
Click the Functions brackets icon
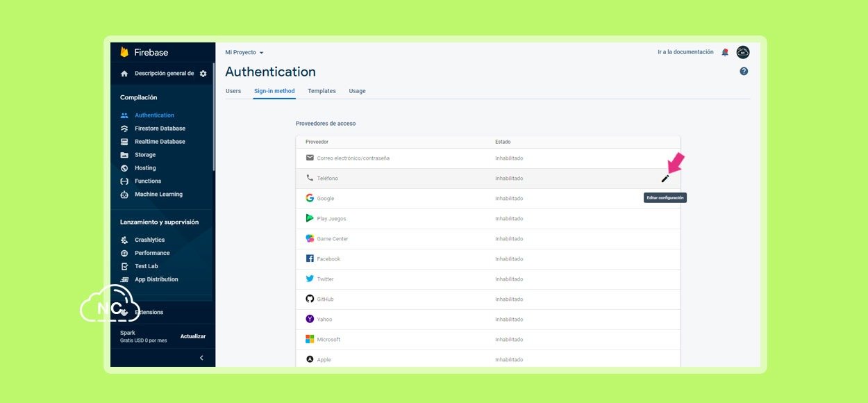tap(124, 181)
